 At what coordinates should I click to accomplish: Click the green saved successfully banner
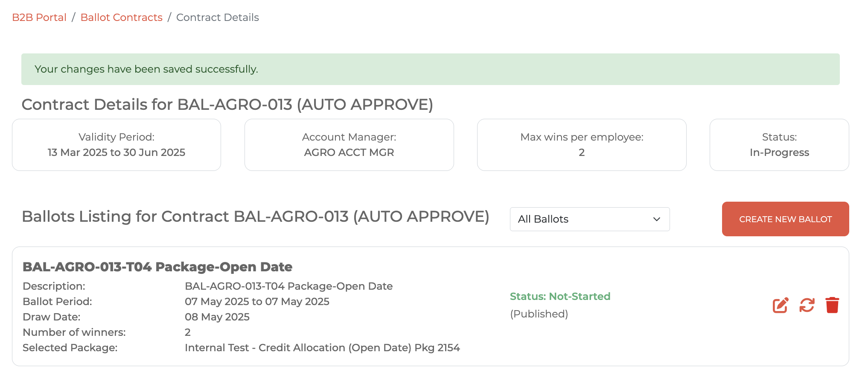[x=430, y=69]
